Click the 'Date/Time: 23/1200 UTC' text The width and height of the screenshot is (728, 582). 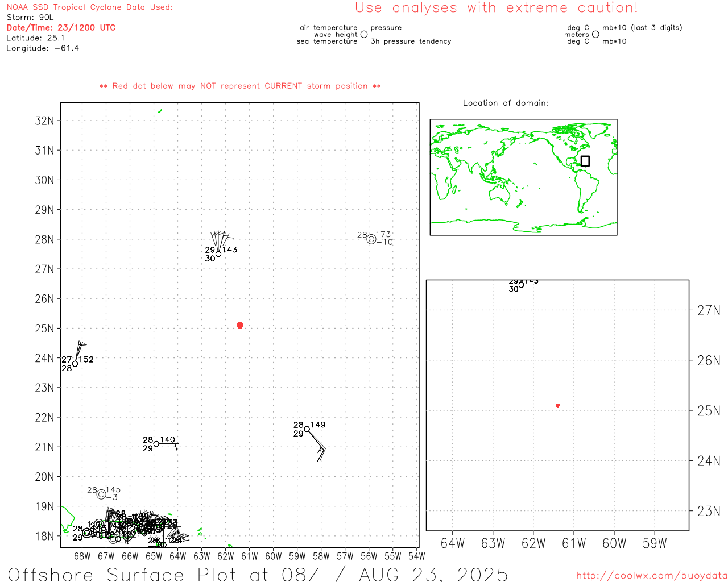(61, 28)
